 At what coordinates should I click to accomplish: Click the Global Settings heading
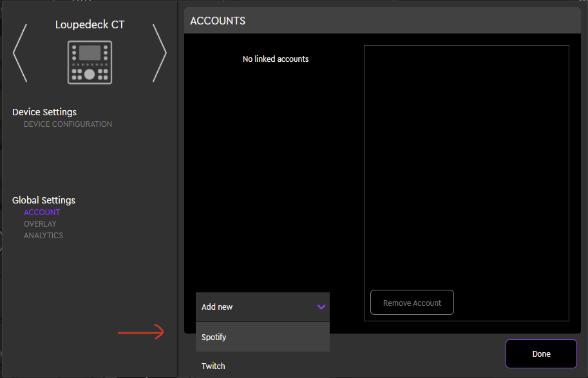[44, 200]
